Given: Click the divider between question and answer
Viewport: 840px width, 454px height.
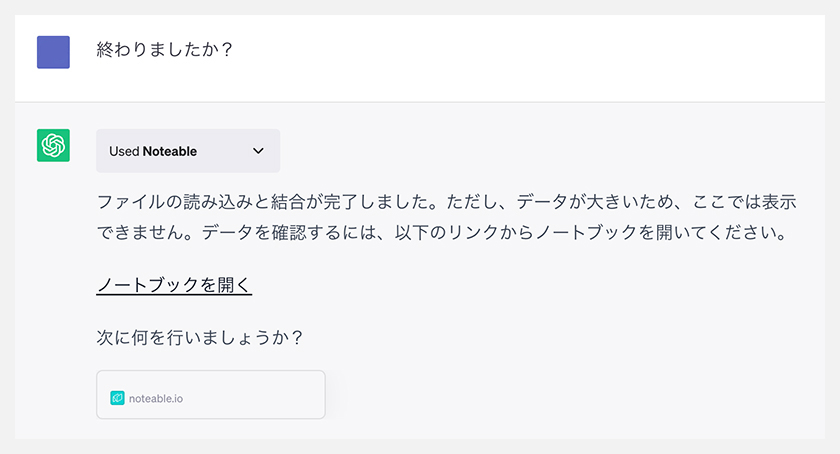Looking at the screenshot, I should click(420, 102).
